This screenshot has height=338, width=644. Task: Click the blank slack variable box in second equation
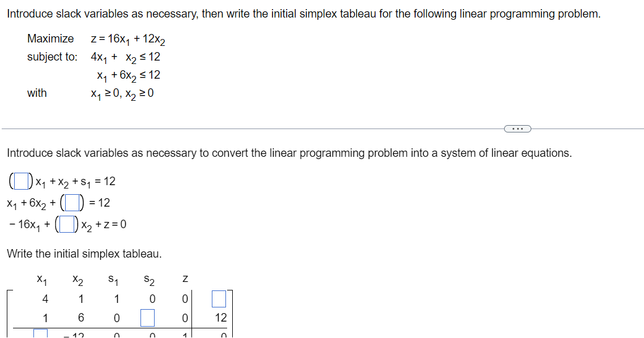71,202
